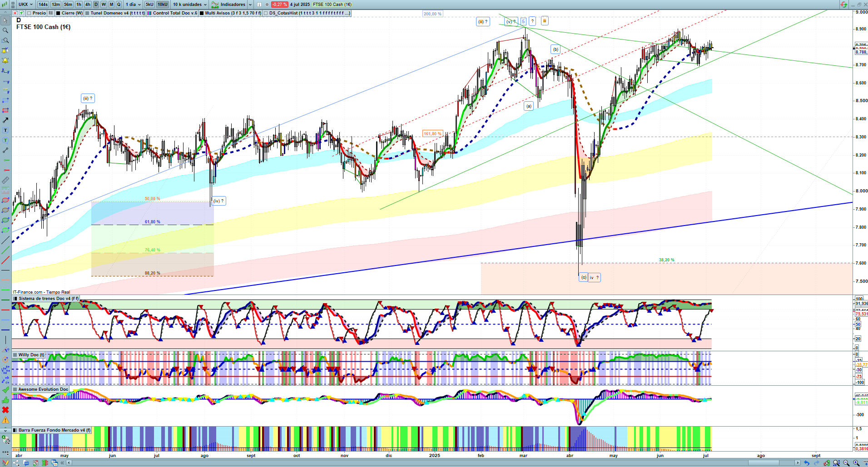Pick the yellow warning triangle marker

pyautogui.click(x=5, y=420)
